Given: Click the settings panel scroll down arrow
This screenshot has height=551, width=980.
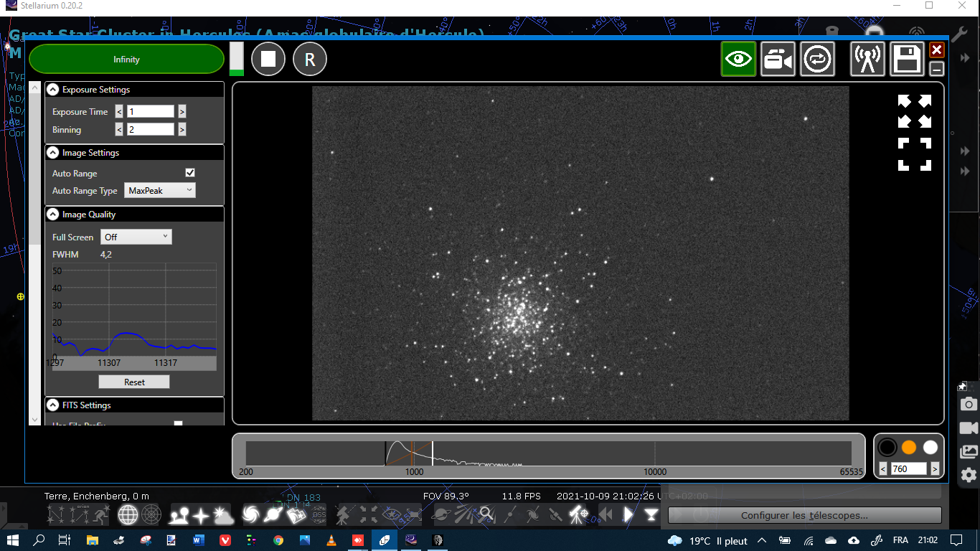Looking at the screenshot, I should 35,419.
